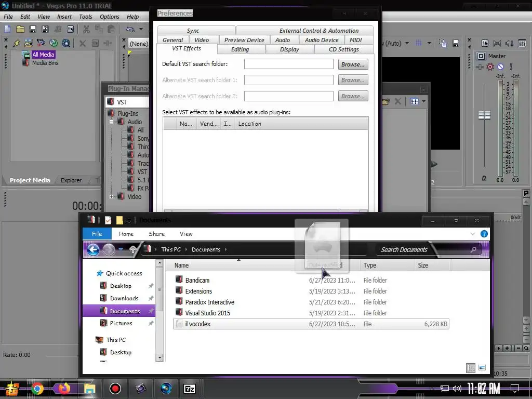Screen dimensions: 532x399
Task: Click the Cut scissors icon in Vegas toolbar
Action: pos(87,29)
